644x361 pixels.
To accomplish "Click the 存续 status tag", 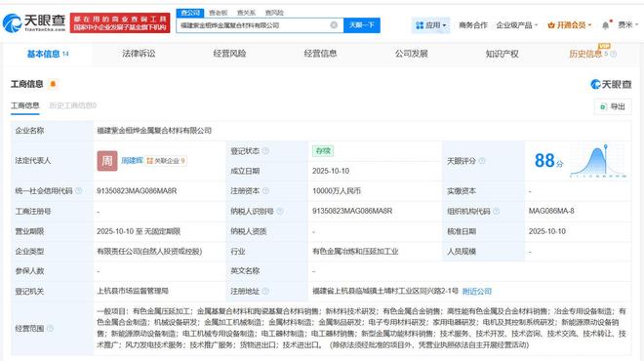I will coord(323,151).
